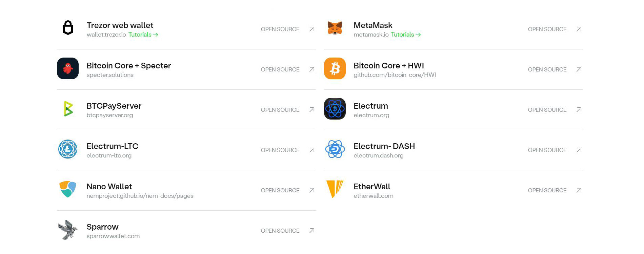Viewport: 644px width, 254px height.
Task: Click the Nano Wallet title
Action: point(109,187)
